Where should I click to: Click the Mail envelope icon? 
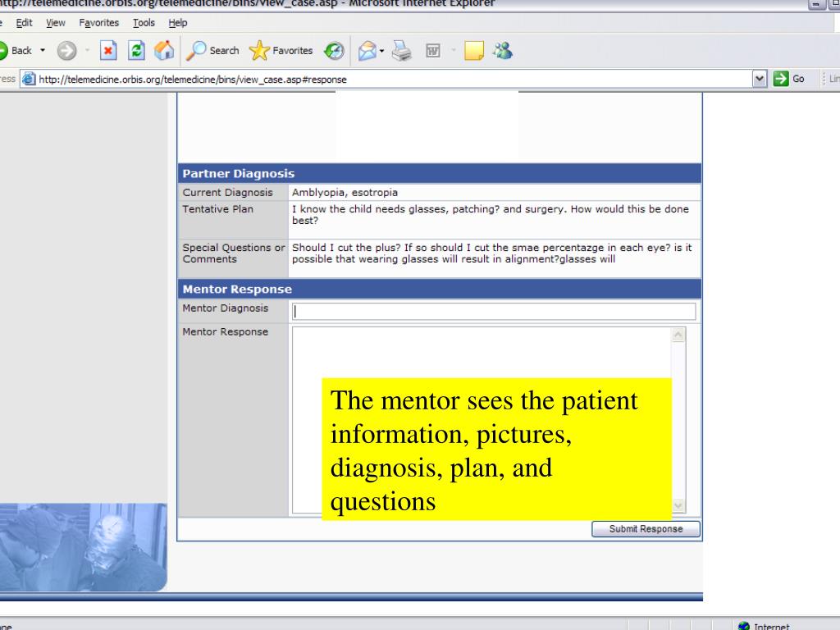coord(367,51)
